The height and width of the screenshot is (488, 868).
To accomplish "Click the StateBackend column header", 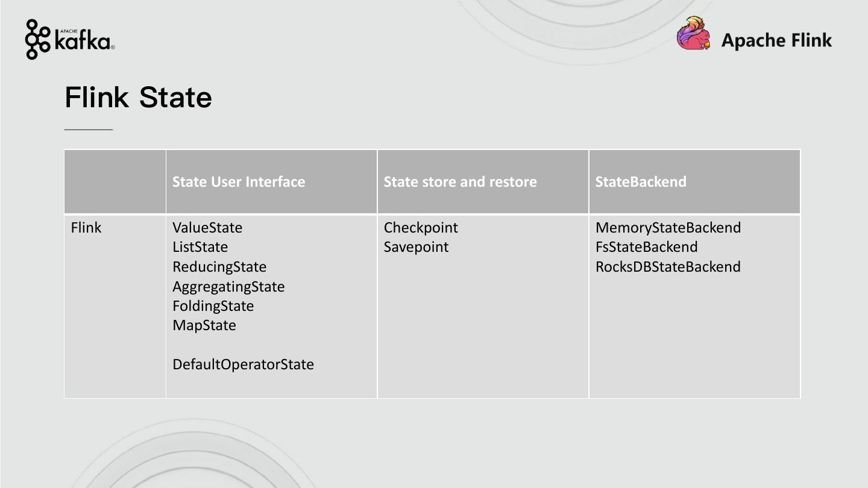I will click(x=641, y=182).
